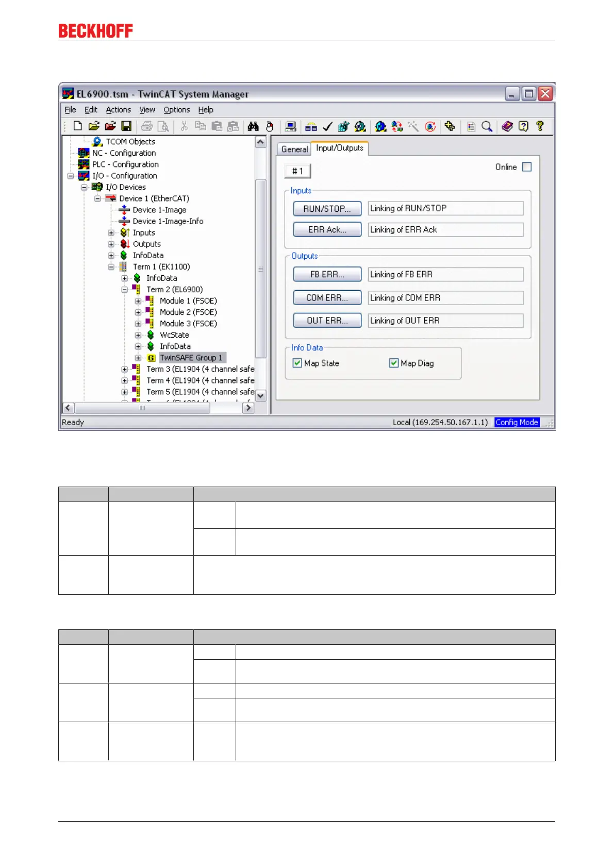This screenshot has width=614, height=868.
Task: Click the tree horizontal scrollbar thumb
Action: pyautogui.click(x=142, y=408)
